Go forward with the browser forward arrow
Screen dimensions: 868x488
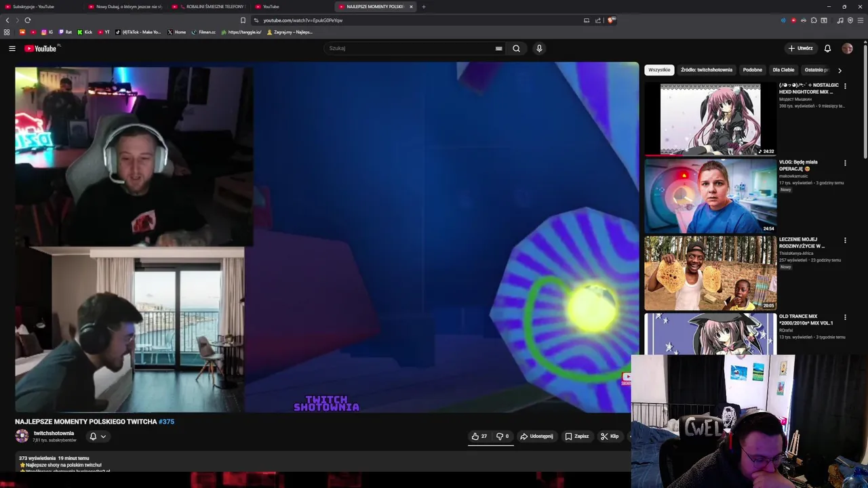click(18, 20)
